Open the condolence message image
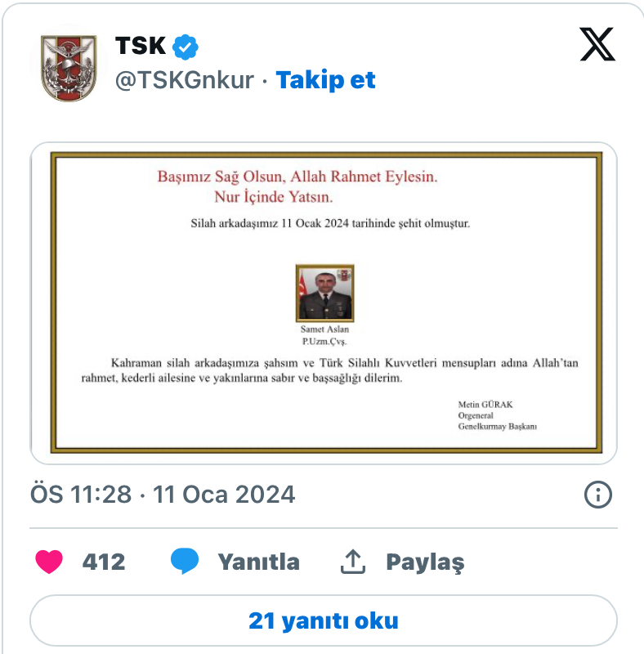Screen dimensions: 644x654 click(x=324, y=303)
